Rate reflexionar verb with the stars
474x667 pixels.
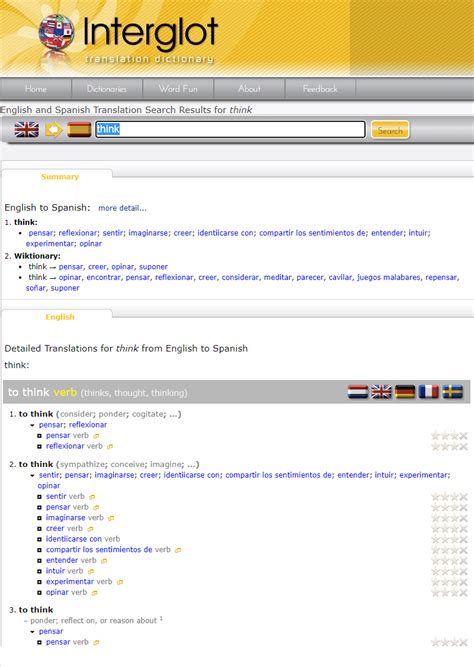tap(449, 446)
